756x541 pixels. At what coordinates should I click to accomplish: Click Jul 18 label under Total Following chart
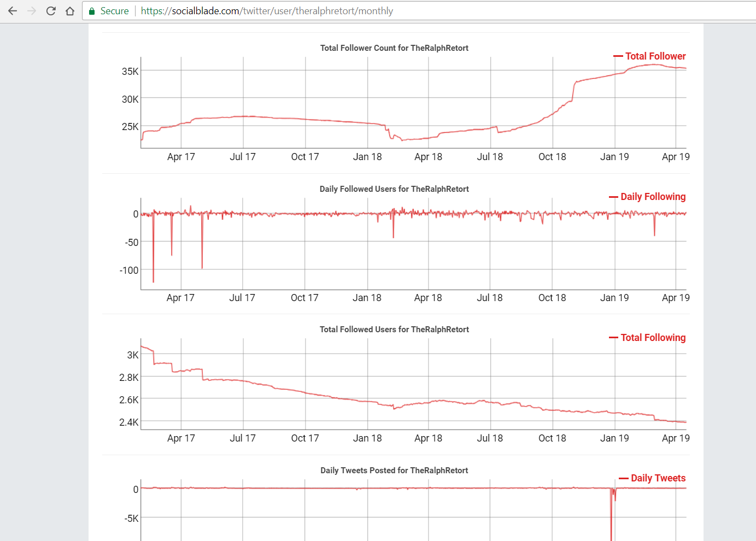490,438
